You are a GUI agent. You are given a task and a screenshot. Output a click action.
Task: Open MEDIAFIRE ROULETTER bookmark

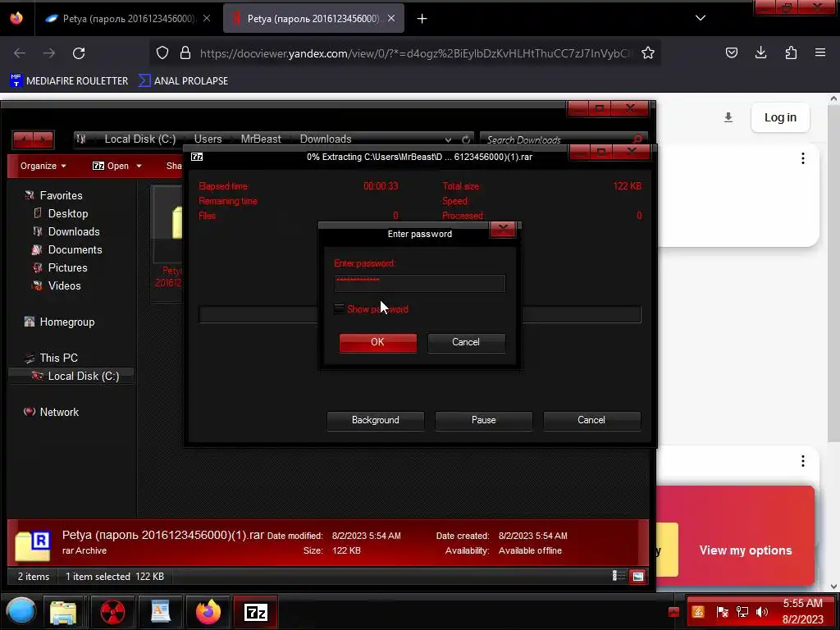[69, 81]
